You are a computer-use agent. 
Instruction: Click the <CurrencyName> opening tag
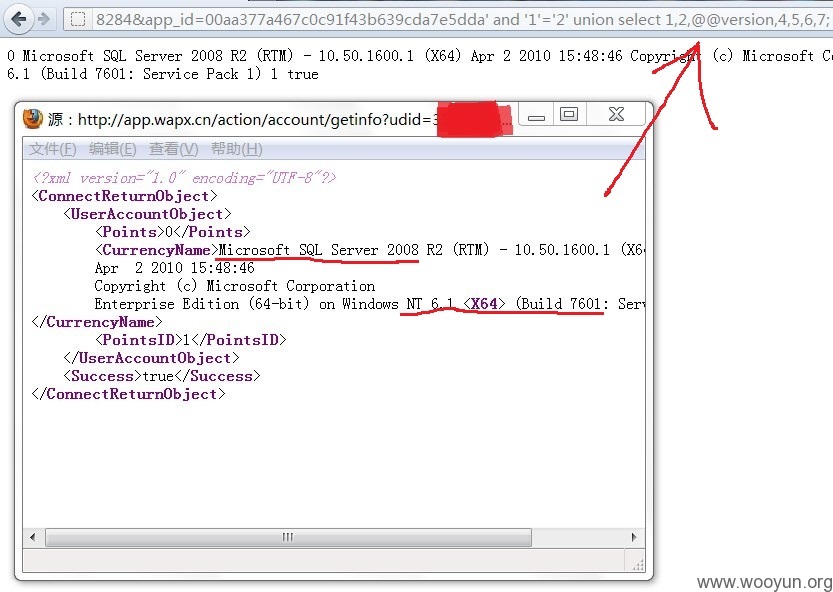tap(157, 250)
